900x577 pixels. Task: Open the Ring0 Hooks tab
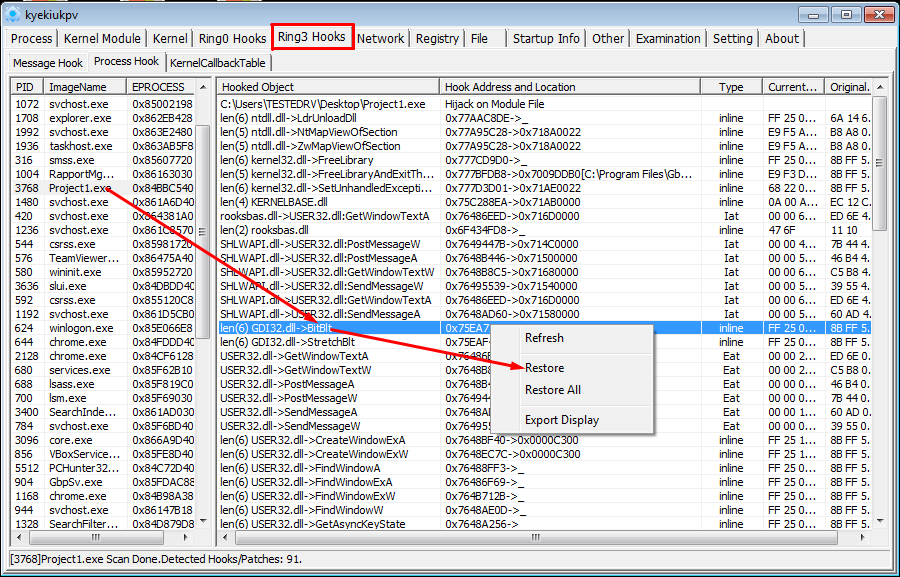pyautogui.click(x=232, y=39)
